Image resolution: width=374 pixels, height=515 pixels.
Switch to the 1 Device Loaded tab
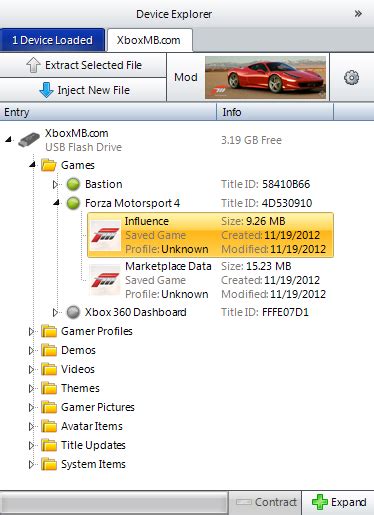[52, 40]
